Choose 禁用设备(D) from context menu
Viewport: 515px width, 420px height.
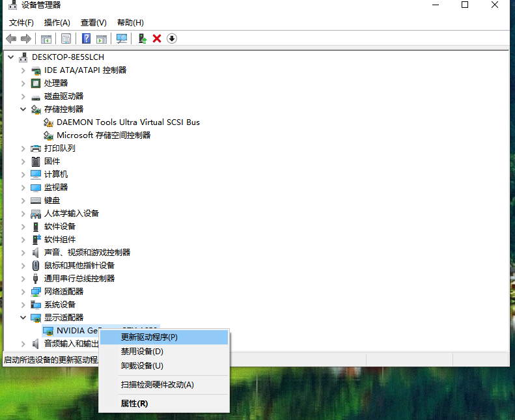coord(164,352)
